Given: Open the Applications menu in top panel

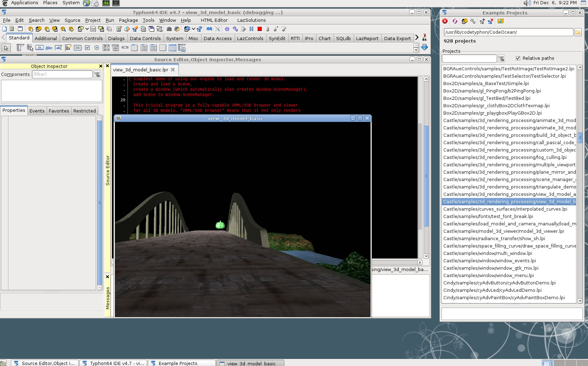Looking at the screenshot, I should (x=25, y=3).
